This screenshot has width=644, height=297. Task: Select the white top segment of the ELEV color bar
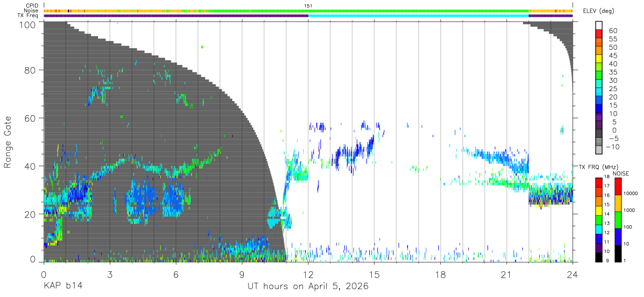pos(599,25)
